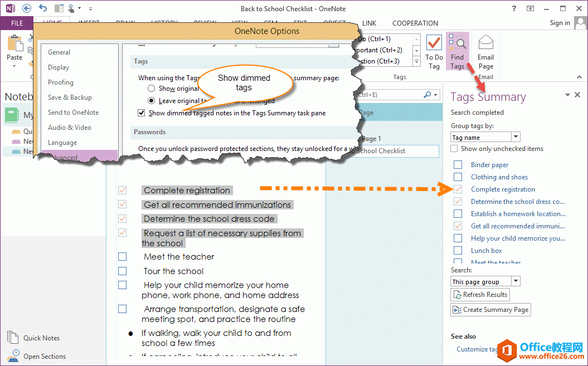
Task: Select General in OneNote Options
Action: tap(59, 52)
